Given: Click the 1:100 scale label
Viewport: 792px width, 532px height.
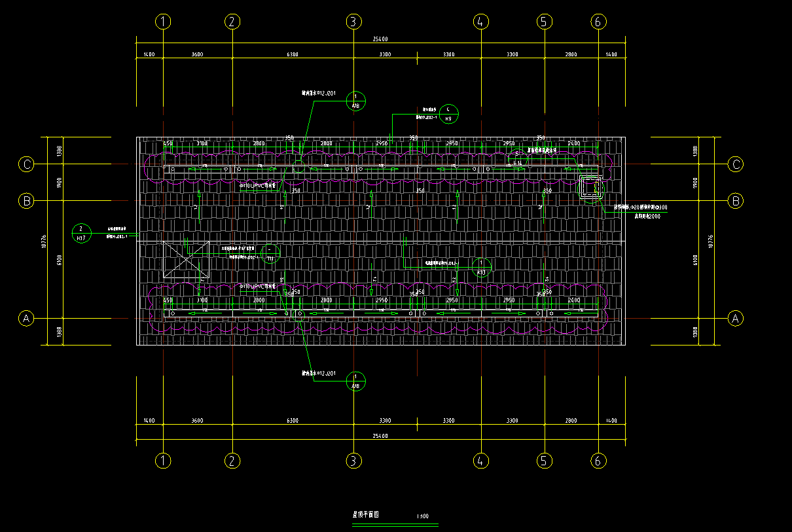Looking at the screenshot, I should tap(422, 516).
